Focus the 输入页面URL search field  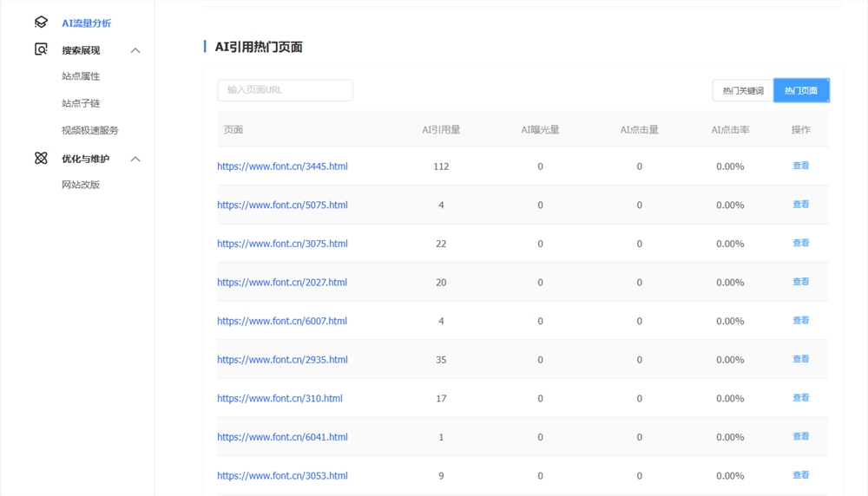pyautogui.click(x=285, y=90)
